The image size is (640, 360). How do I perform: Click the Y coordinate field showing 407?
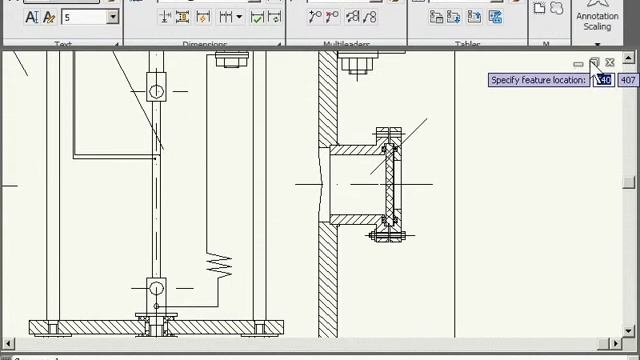[628, 80]
